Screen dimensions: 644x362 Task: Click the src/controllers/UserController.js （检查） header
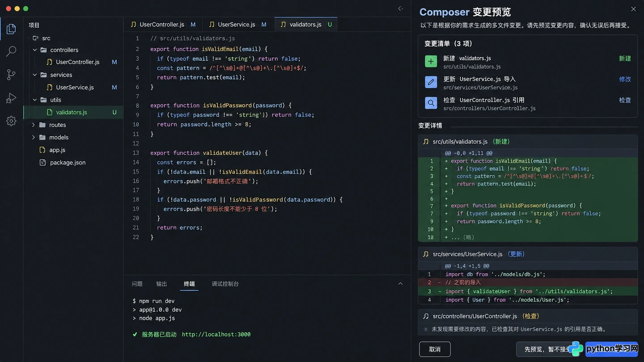528,316
